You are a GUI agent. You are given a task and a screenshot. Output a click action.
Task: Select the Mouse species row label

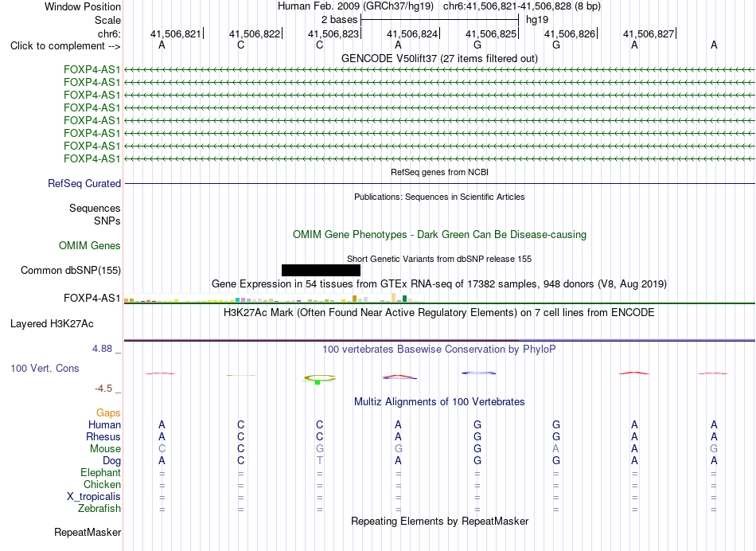(105, 449)
